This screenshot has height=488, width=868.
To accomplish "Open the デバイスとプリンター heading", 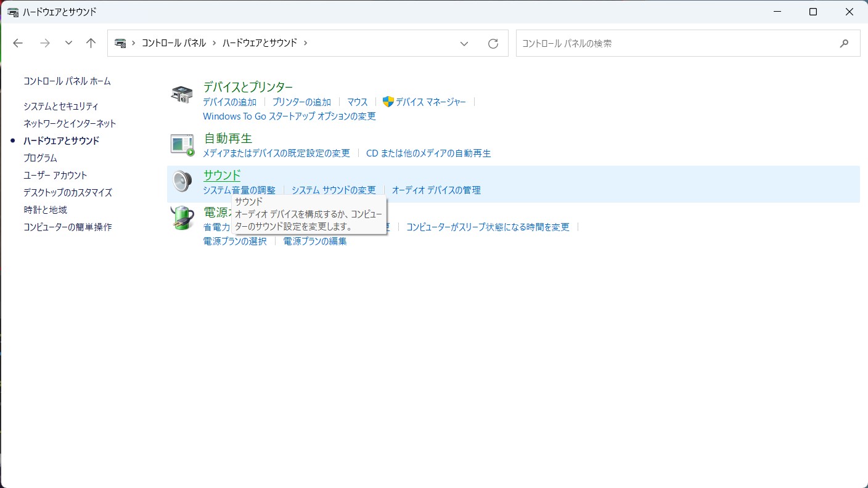I will coord(248,87).
